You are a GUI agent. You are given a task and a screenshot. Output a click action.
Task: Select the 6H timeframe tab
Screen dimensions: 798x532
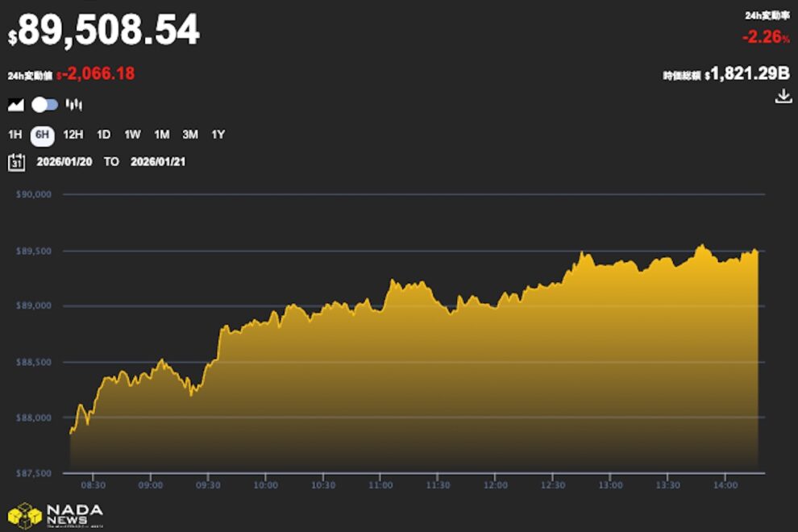[x=41, y=135]
